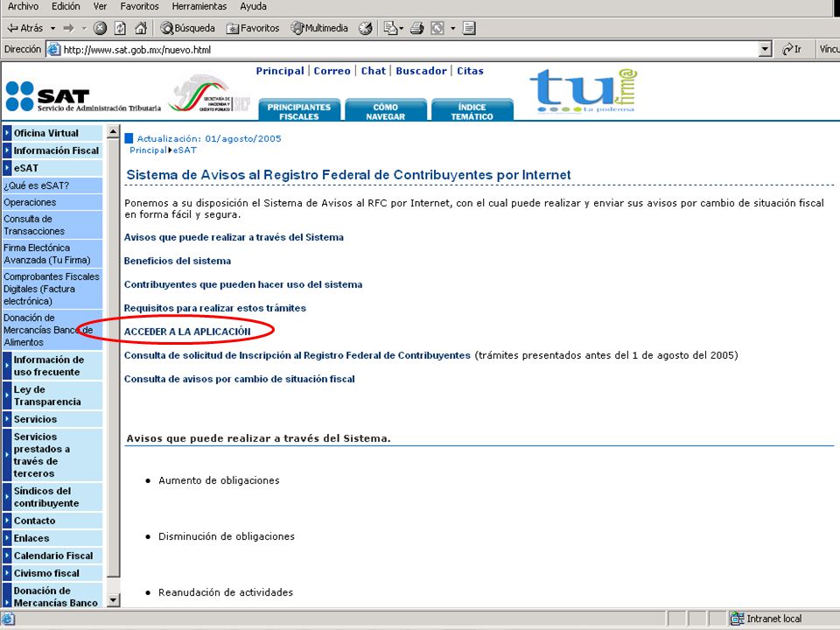Open the Citas top link
840x630 pixels.
tap(470, 71)
